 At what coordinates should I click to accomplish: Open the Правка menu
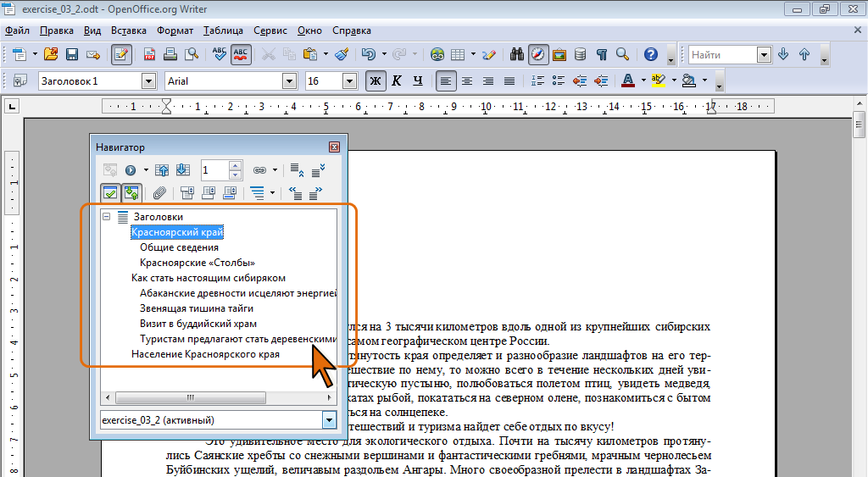click(57, 31)
